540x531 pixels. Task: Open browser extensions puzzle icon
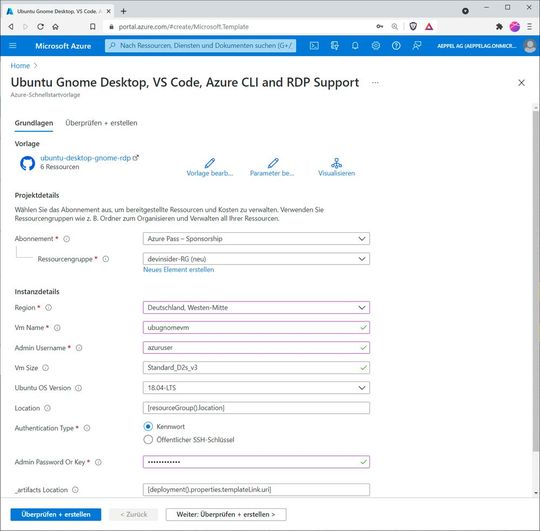499,27
